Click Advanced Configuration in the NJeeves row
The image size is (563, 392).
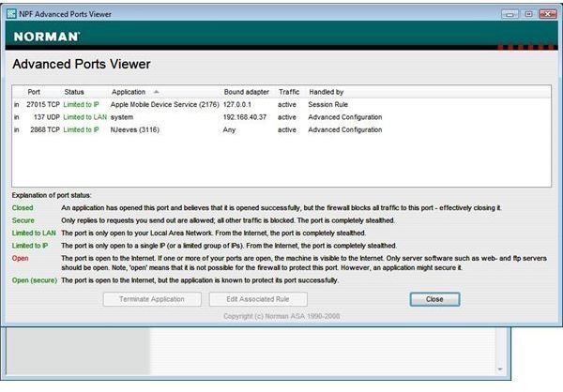[x=345, y=129]
